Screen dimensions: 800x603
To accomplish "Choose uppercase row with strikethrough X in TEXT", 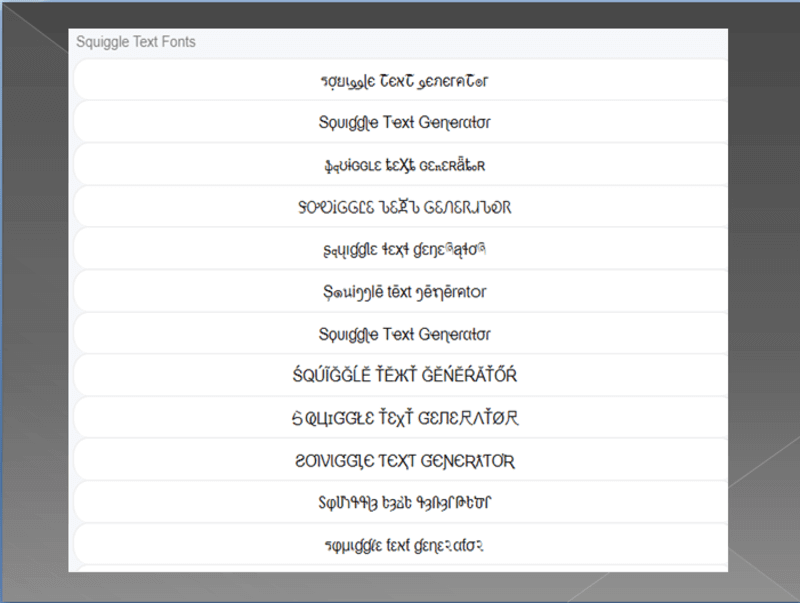I will coord(401,207).
